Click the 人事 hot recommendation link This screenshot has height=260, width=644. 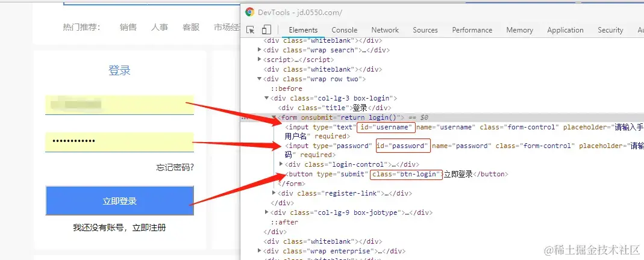(x=160, y=27)
